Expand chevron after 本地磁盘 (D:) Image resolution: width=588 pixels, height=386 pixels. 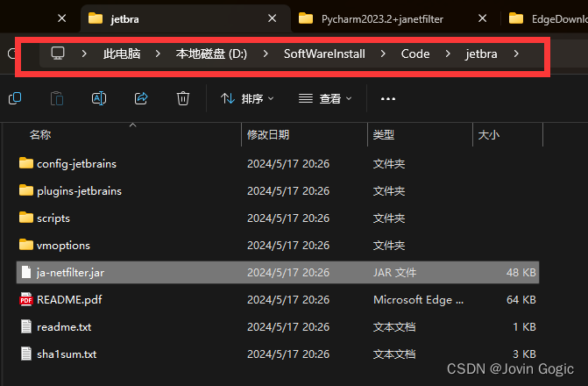coord(266,54)
